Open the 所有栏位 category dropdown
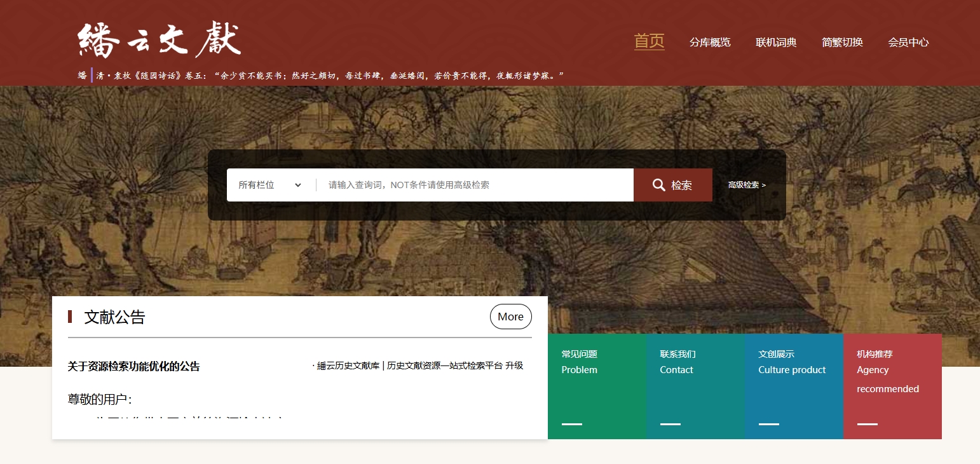 (270, 185)
